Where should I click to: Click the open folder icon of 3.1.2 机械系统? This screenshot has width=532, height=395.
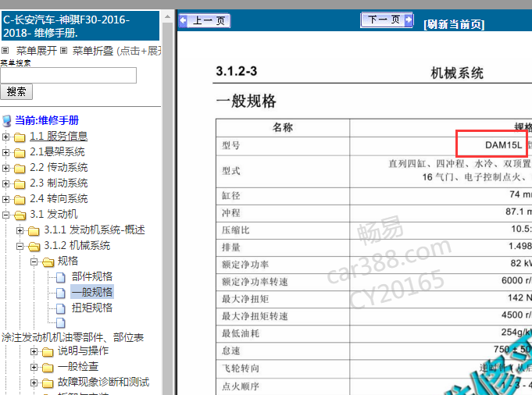coord(34,247)
